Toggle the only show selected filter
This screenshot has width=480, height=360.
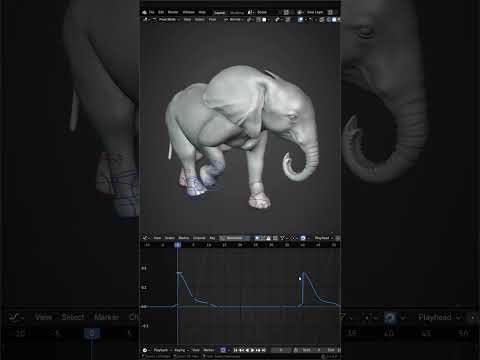coord(257,238)
